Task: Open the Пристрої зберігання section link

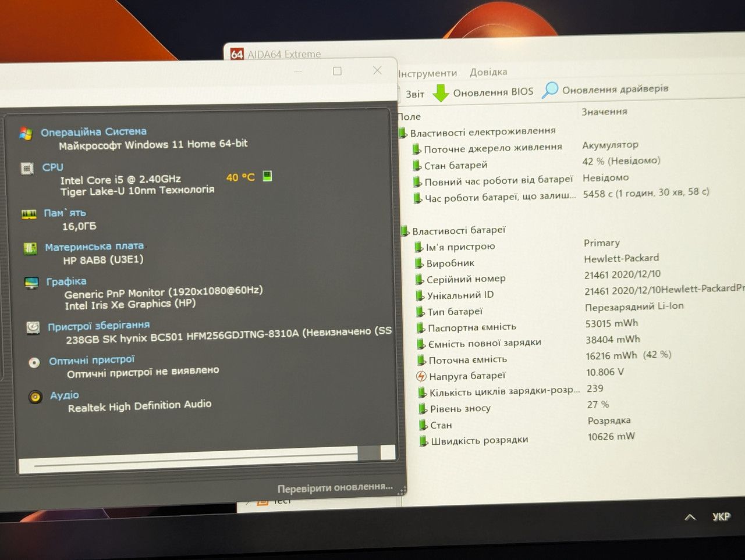Action: (99, 326)
